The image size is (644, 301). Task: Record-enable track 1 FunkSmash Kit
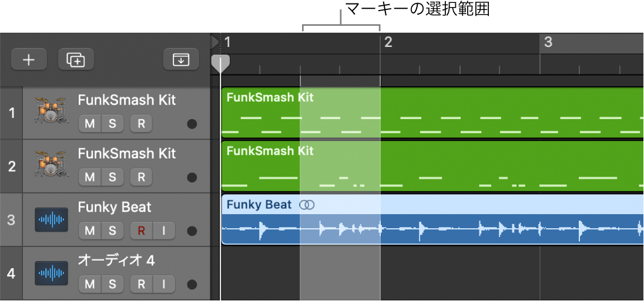pyautogui.click(x=141, y=124)
